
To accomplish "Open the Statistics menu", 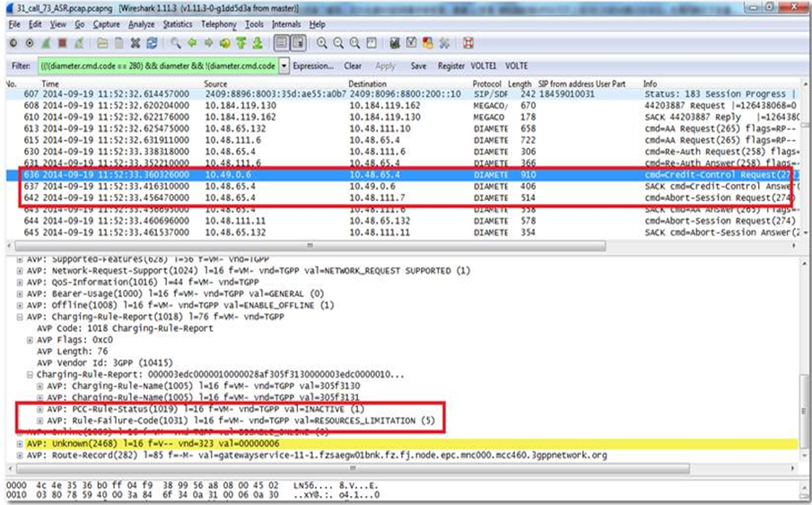I will click(x=177, y=24).
